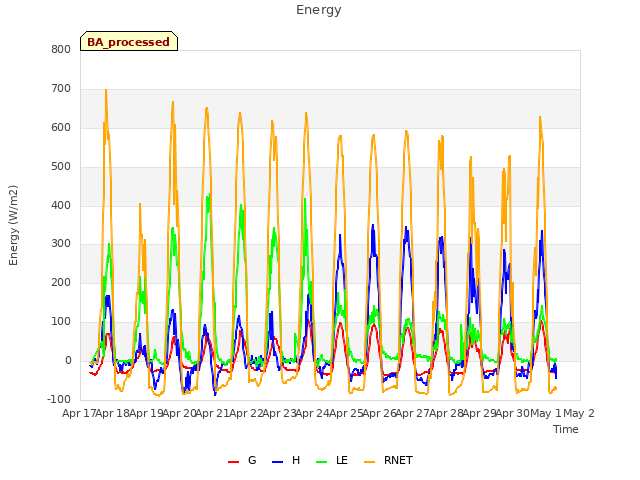Click the 700 y-axis value
The width and height of the screenshot is (640, 480).
tap(61, 89)
